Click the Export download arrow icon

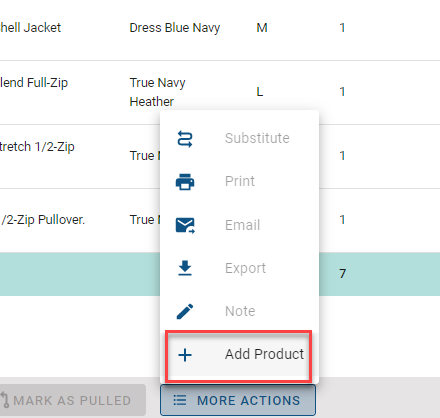coord(185,268)
